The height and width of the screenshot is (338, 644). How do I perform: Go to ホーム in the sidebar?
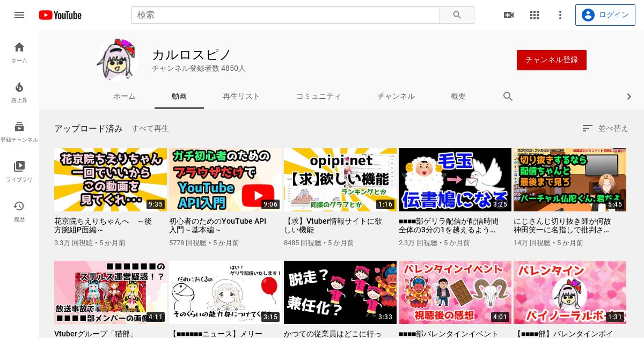coord(19,52)
